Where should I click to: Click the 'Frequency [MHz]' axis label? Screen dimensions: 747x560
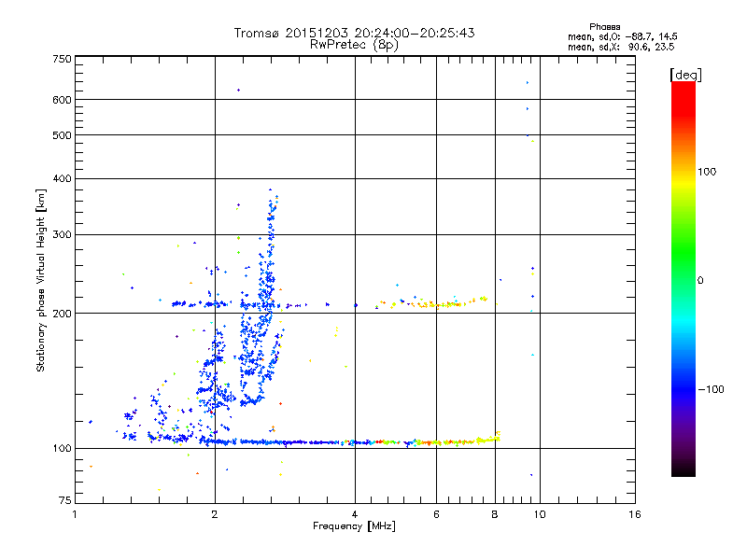point(354,526)
